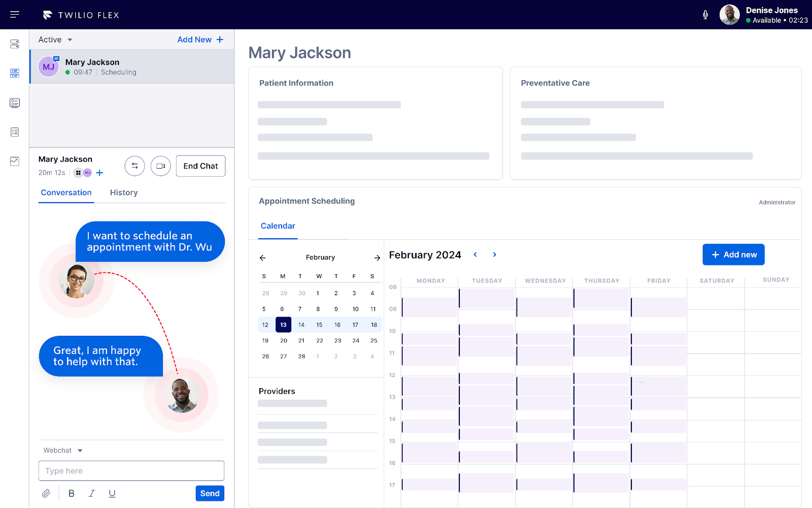812x508 pixels.
Task: Click the Send button
Action: pos(210,493)
